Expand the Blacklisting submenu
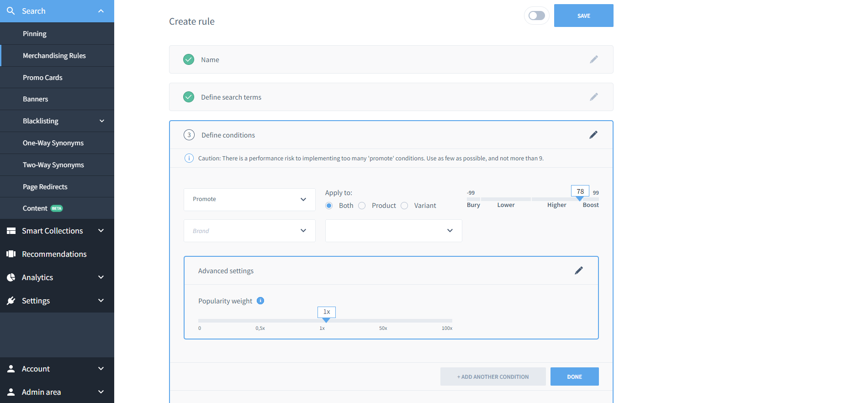 pos(101,121)
